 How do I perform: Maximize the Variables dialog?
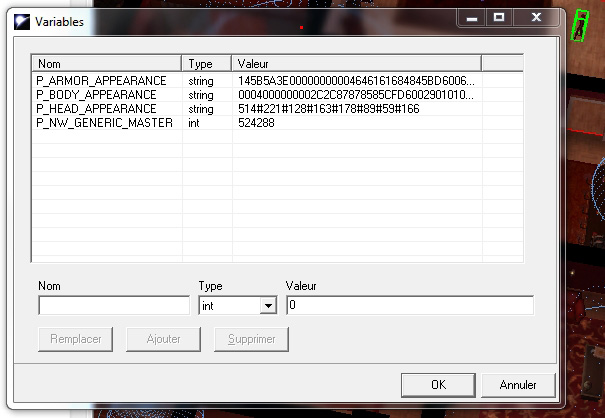pyautogui.click(x=499, y=18)
